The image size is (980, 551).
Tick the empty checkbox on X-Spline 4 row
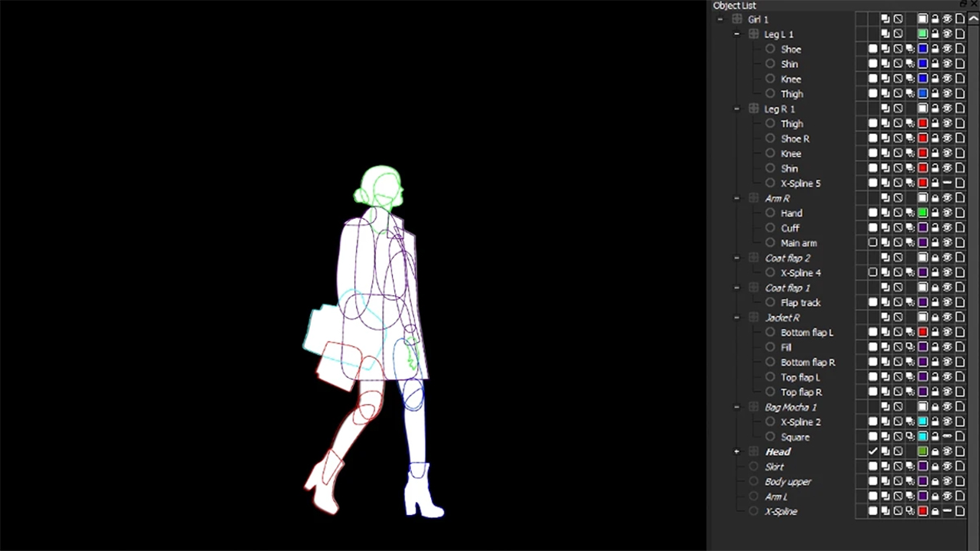873,272
